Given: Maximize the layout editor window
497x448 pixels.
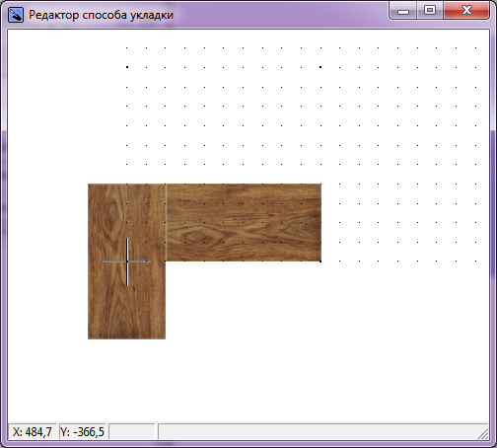Looking at the screenshot, I should [x=430, y=11].
